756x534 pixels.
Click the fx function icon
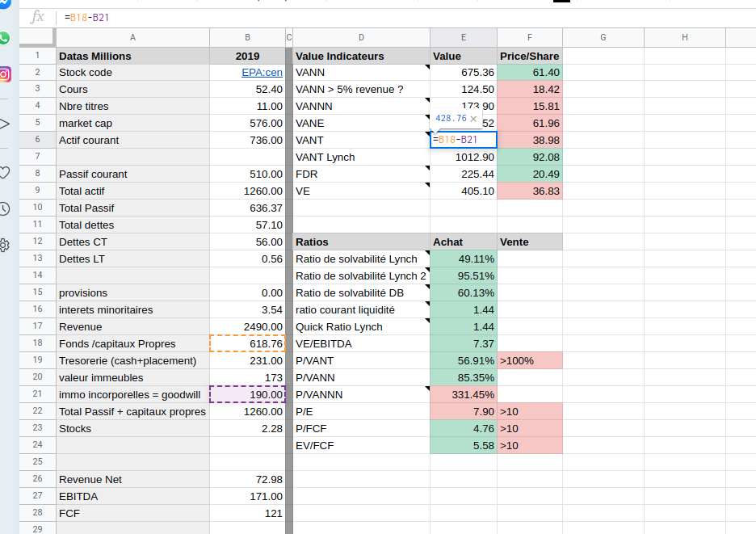(x=37, y=17)
